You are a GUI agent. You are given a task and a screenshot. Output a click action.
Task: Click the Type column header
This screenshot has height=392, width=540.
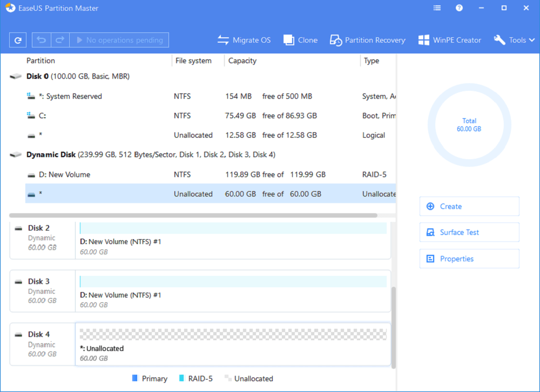[372, 60]
